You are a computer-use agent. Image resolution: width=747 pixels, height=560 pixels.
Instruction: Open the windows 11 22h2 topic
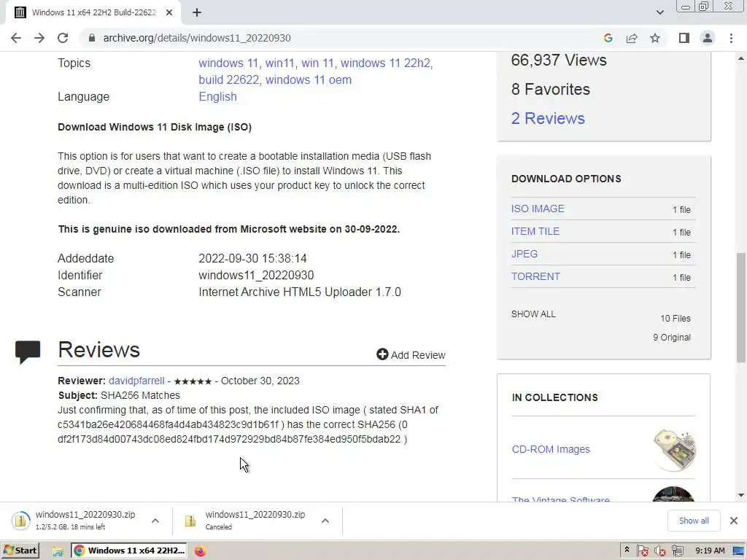pyautogui.click(x=385, y=63)
